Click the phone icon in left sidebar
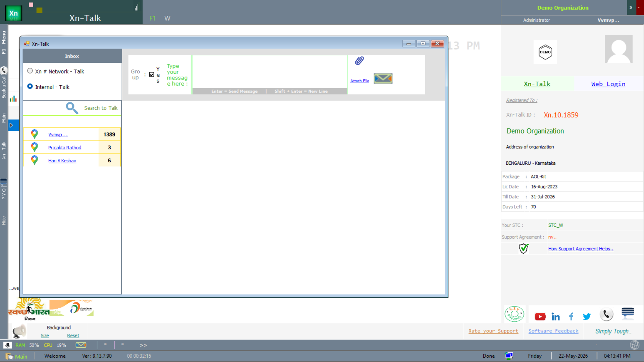The width and height of the screenshot is (644, 362). click(4, 70)
